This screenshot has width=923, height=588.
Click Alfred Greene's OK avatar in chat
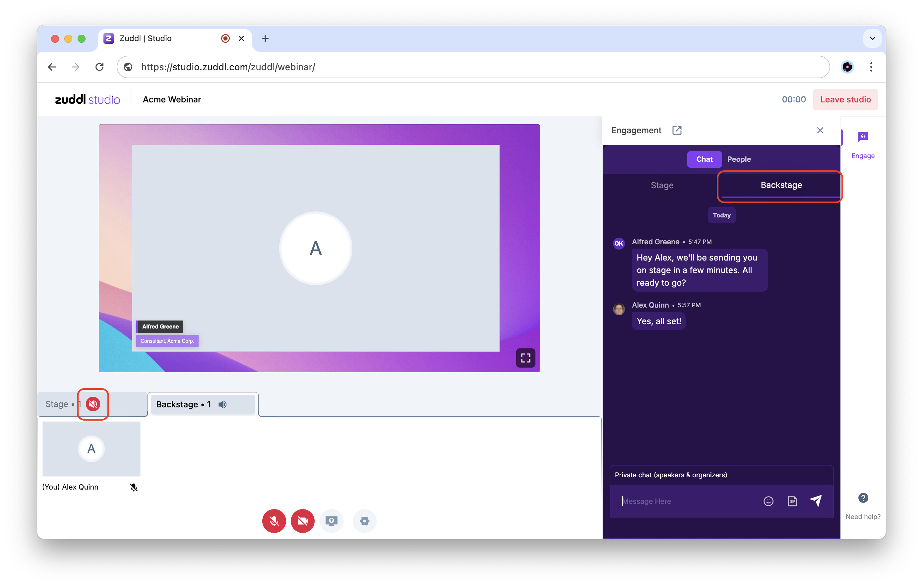(619, 243)
